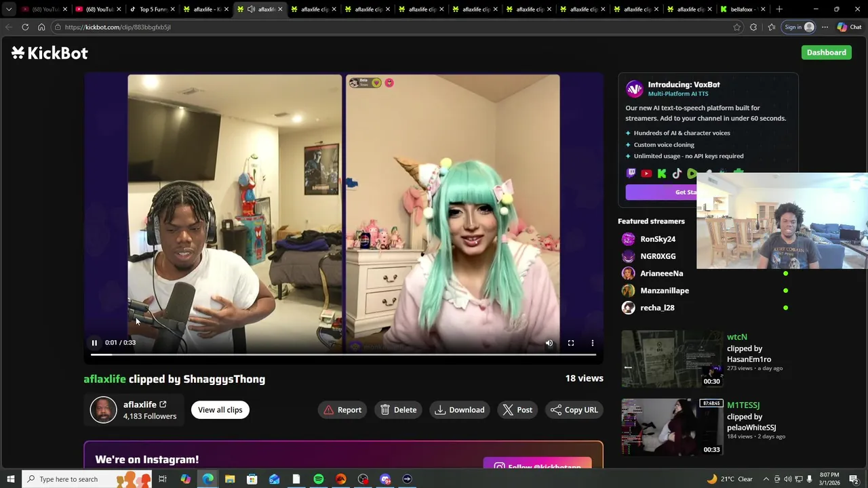Screen dimensions: 868x488
Task: Go back to the previous page
Action: click(9, 27)
